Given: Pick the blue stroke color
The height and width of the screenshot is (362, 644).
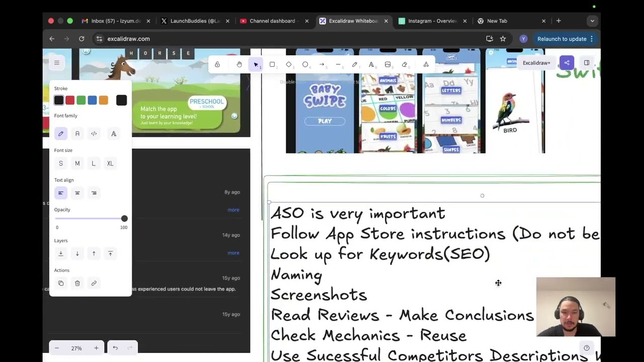Looking at the screenshot, I should 92,100.
